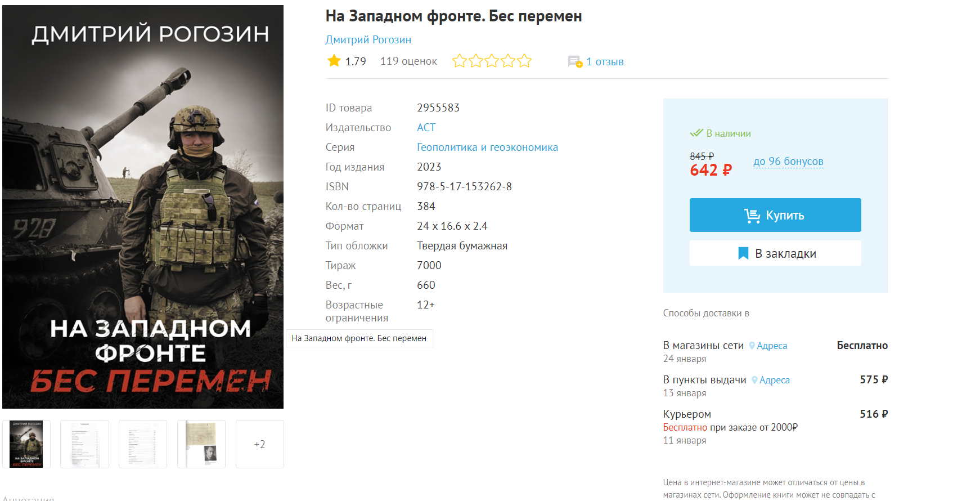980x501 pixels.
Task: Select the second page preview thumbnail
Action: [84, 444]
